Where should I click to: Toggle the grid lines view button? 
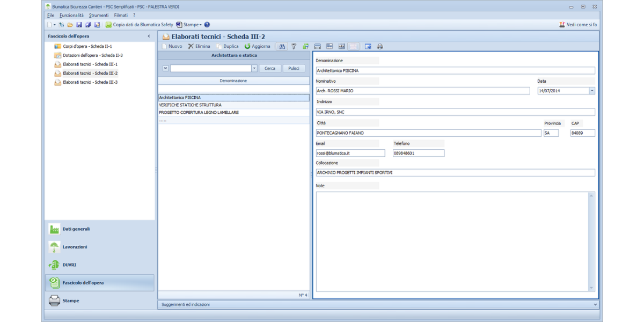coord(353,47)
